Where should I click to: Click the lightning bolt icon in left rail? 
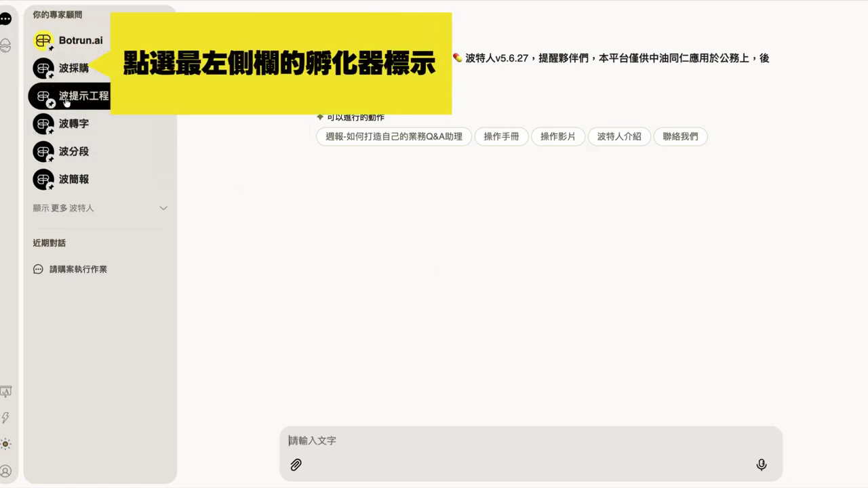point(5,418)
